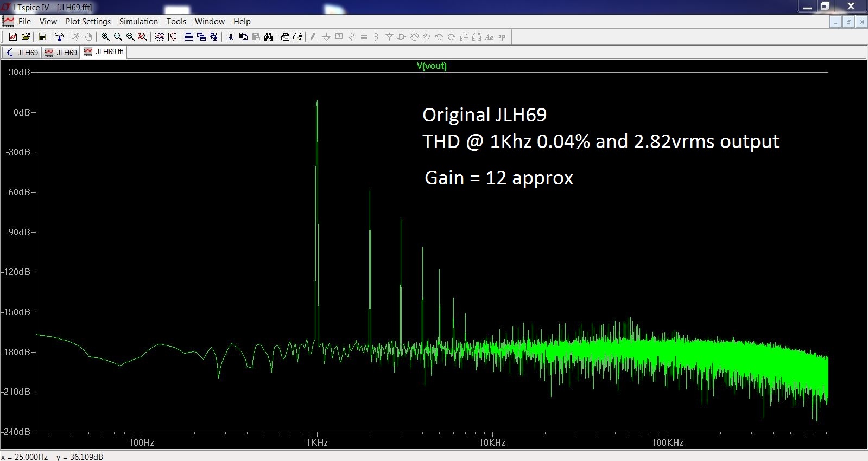Open the Tools menu
The width and height of the screenshot is (868, 461).
pyautogui.click(x=176, y=22)
